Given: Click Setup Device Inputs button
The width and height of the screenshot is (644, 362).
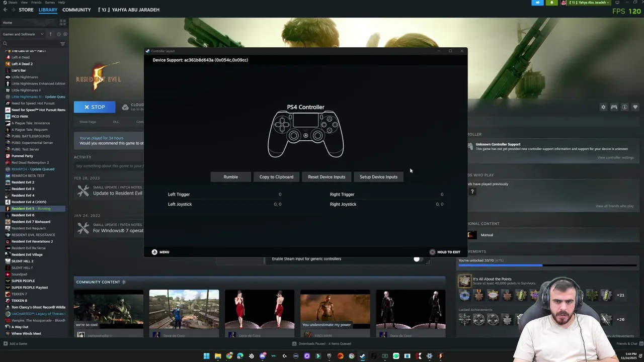Looking at the screenshot, I should point(378,177).
